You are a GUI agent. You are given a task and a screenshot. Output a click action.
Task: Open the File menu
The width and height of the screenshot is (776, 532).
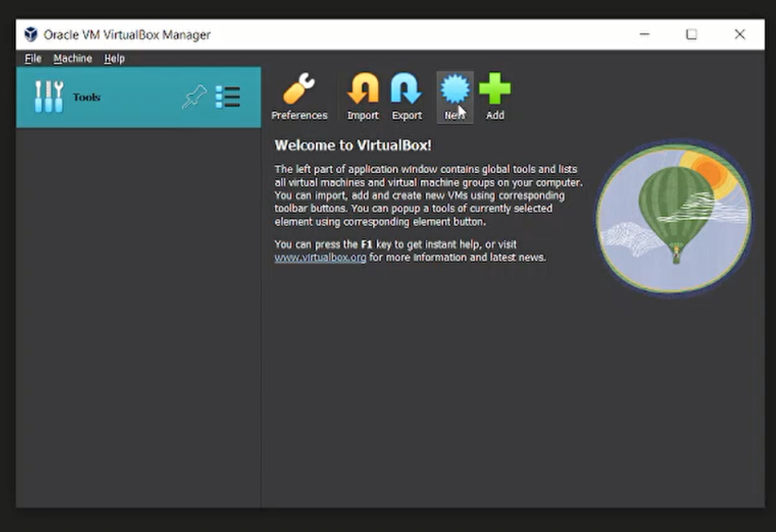point(33,59)
